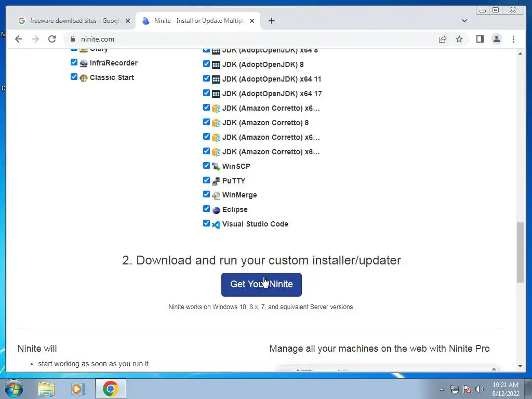
Task: Reload the Ninite page
Action: click(52, 39)
